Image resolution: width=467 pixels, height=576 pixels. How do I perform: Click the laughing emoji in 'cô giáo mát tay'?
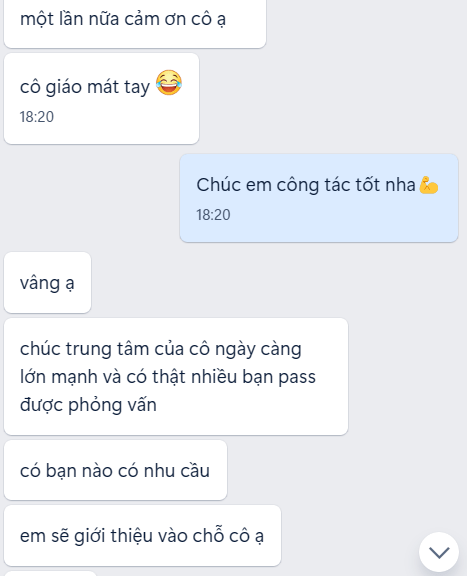169,83
